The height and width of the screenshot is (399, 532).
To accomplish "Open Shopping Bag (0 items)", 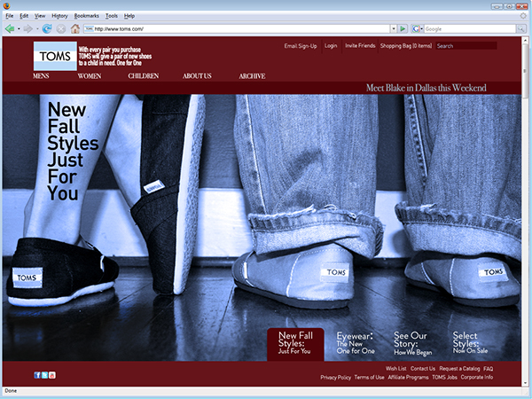I will [x=406, y=46].
